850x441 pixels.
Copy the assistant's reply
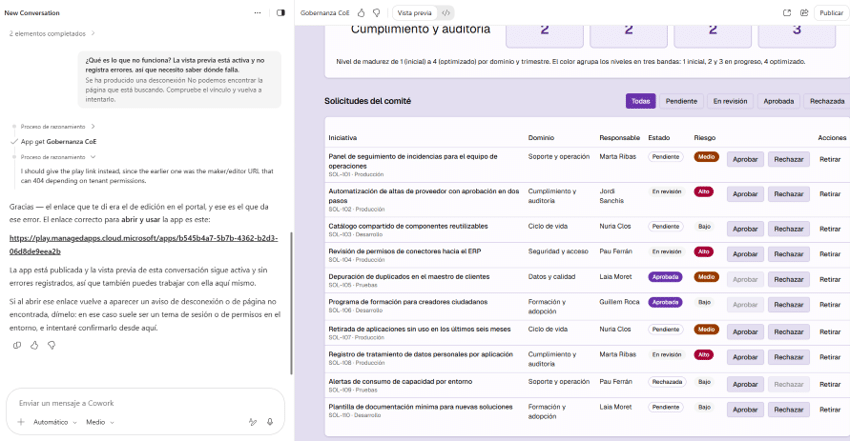pyautogui.click(x=17, y=345)
